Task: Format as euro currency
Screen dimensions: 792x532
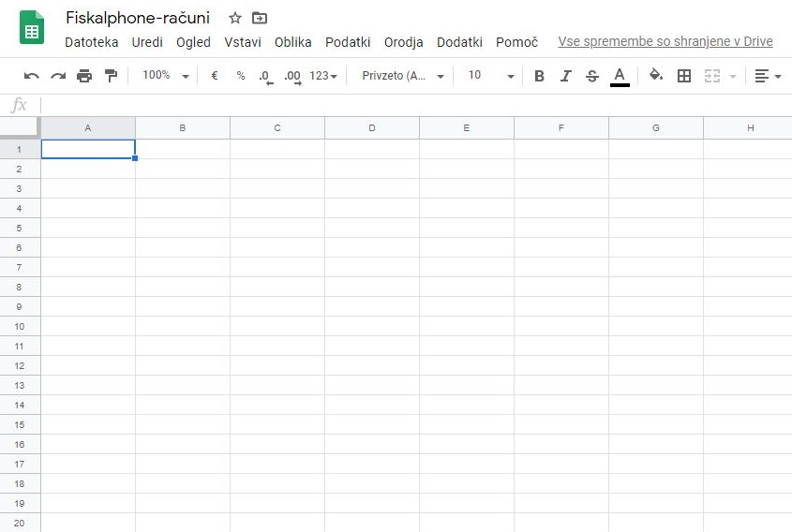Action: [x=214, y=76]
